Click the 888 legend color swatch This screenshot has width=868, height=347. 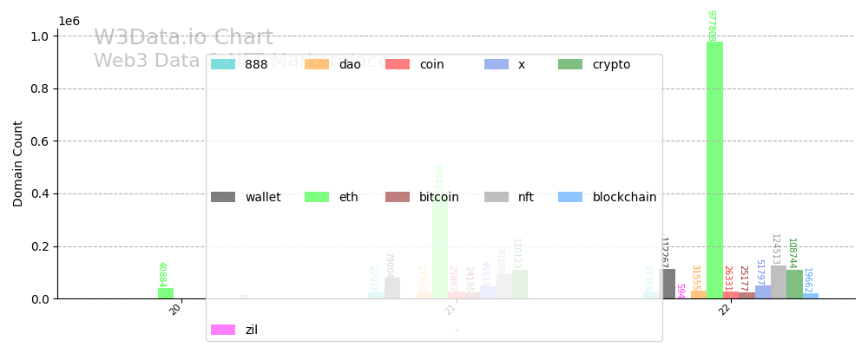point(223,64)
